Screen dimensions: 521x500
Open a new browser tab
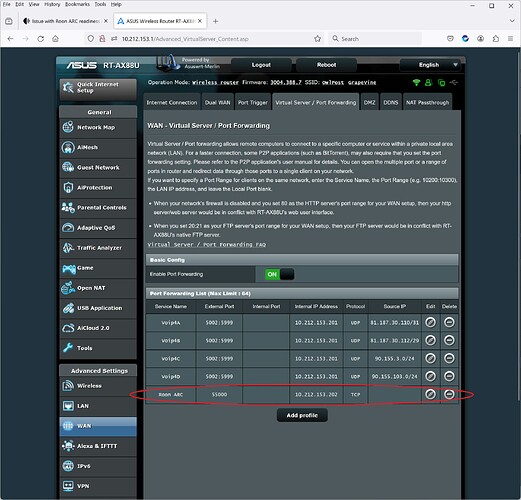click(216, 21)
